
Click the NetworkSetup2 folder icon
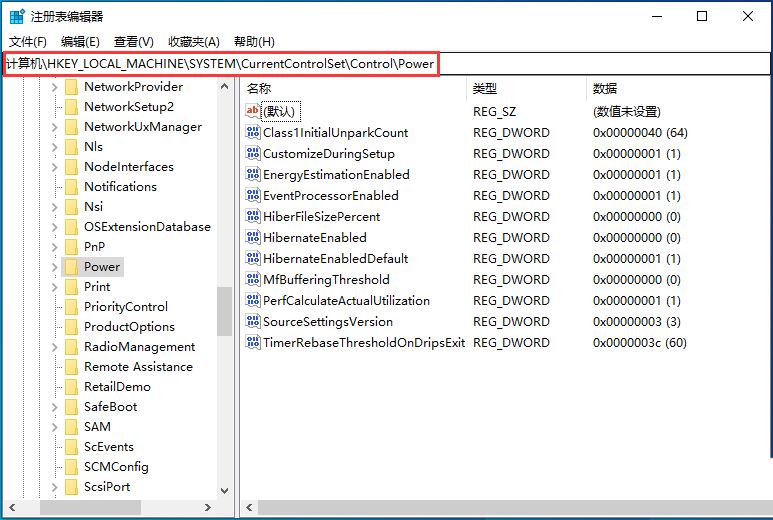click(x=71, y=107)
